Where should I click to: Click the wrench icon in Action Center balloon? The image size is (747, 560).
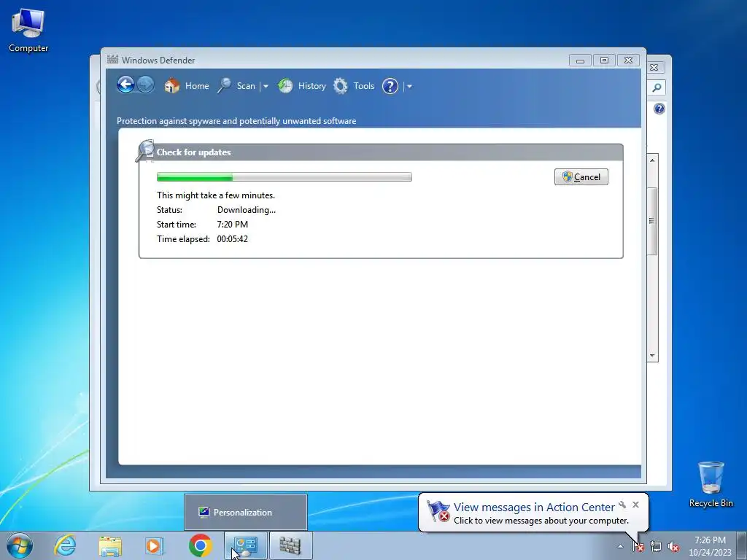[622, 505]
